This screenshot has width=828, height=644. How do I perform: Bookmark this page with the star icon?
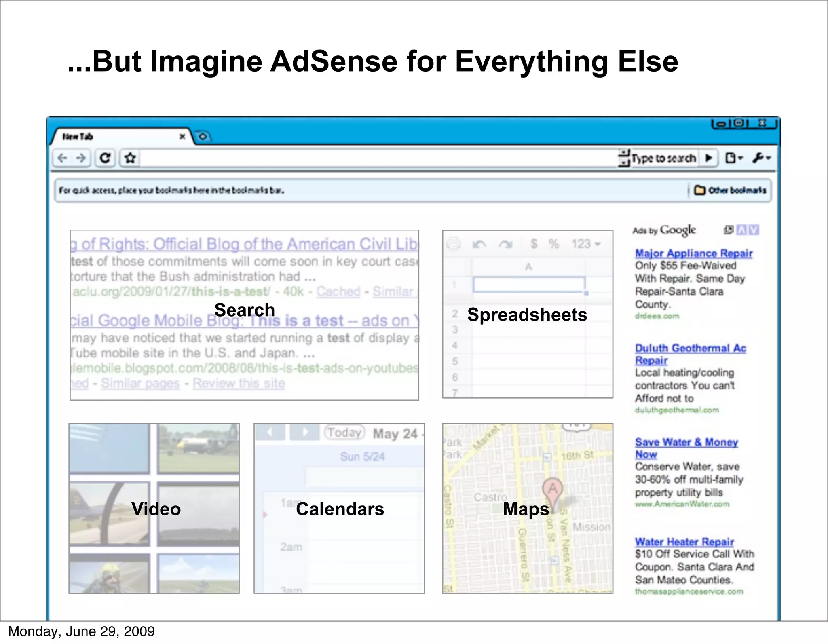point(130,158)
